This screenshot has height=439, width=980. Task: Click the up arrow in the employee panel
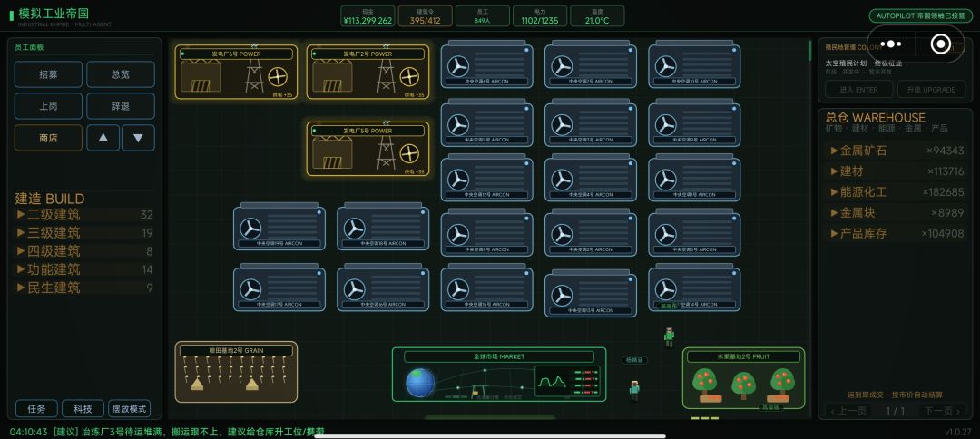[103, 138]
